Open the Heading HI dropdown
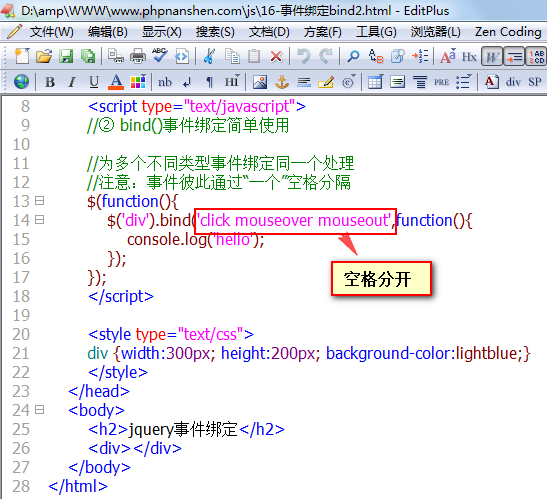Screen dimensions: 547x499 coord(232,82)
